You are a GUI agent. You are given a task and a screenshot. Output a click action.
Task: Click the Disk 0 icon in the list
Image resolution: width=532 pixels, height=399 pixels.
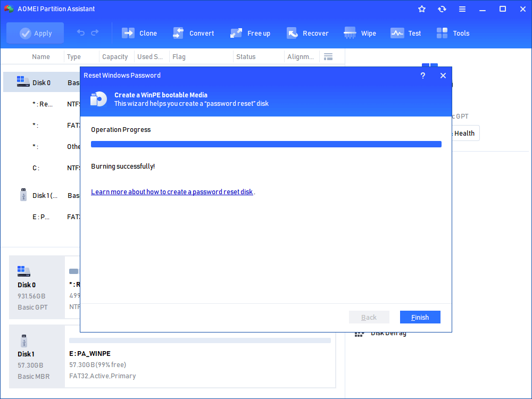pyautogui.click(x=23, y=81)
